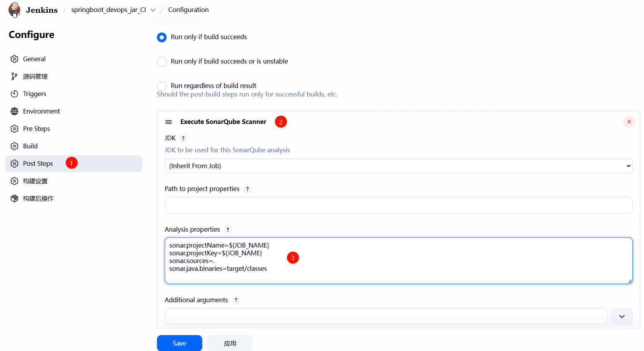The width and height of the screenshot is (644, 351).
Task: Remove the Execute SonarQube Scanner step
Action: coord(629,122)
